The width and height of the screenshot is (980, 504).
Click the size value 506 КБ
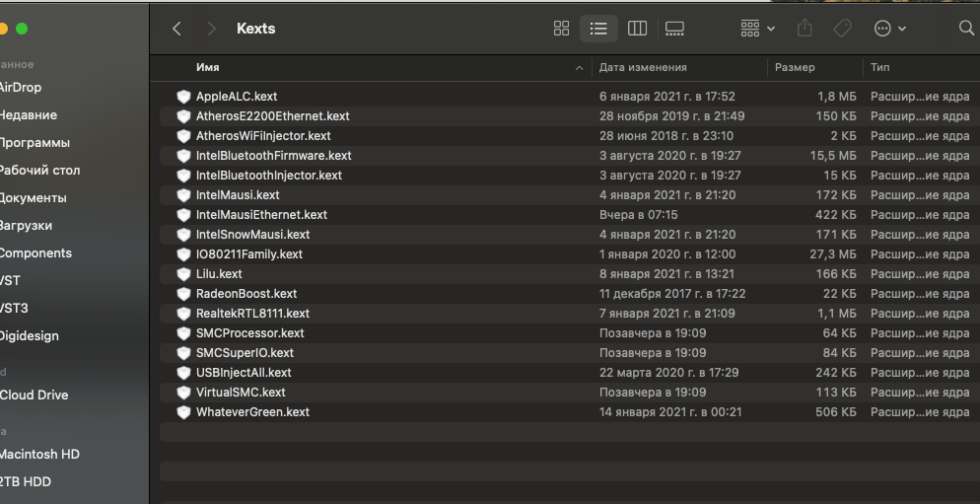[836, 412]
